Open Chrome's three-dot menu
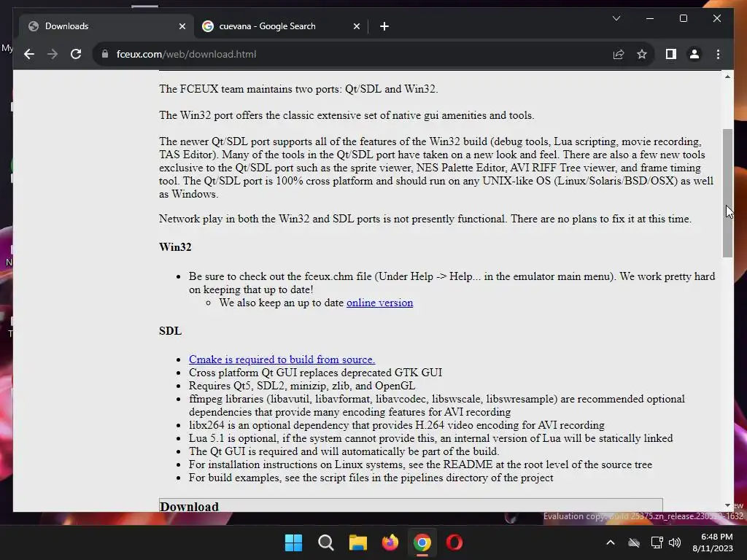 tap(718, 54)
